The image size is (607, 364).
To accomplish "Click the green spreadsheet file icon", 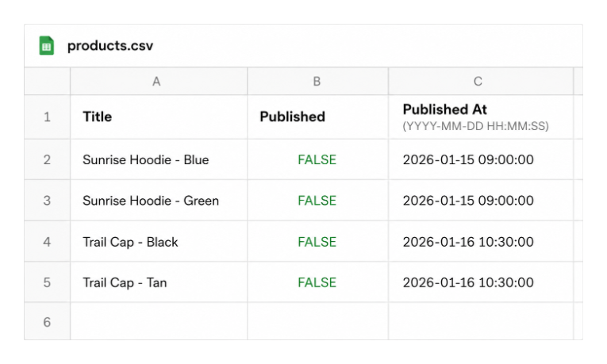I will [47, 46].
